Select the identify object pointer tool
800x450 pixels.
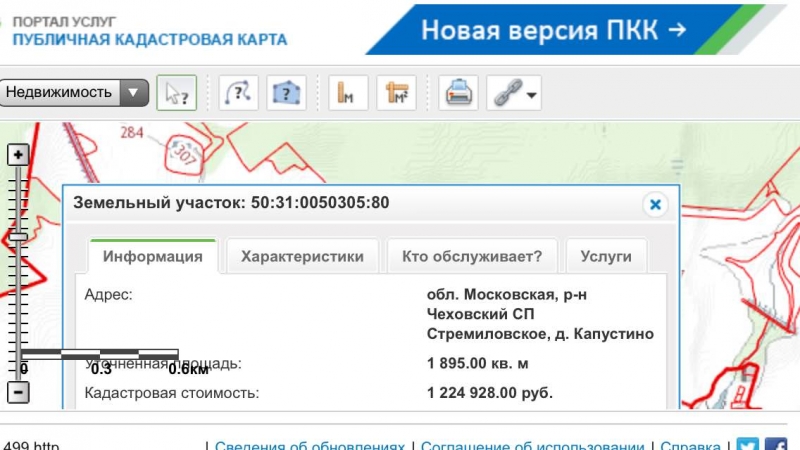[x=177, y=92]
